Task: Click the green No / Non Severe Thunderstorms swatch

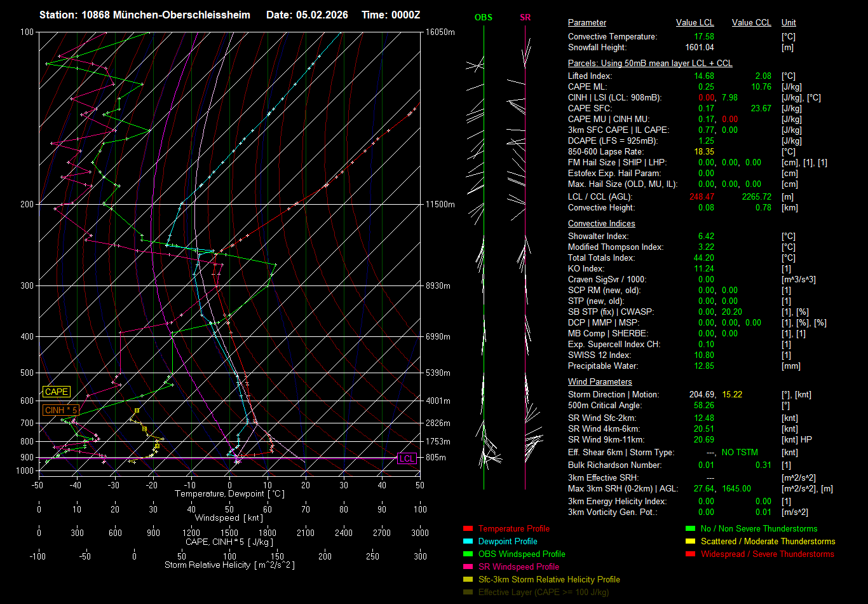Action: coord(690,528)
